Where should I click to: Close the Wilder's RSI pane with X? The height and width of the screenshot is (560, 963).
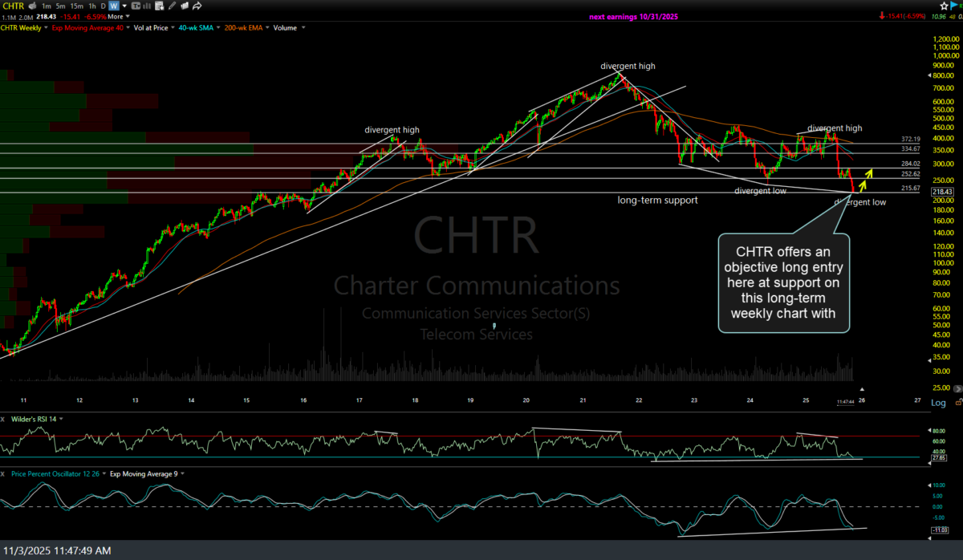tap(2, 419)
